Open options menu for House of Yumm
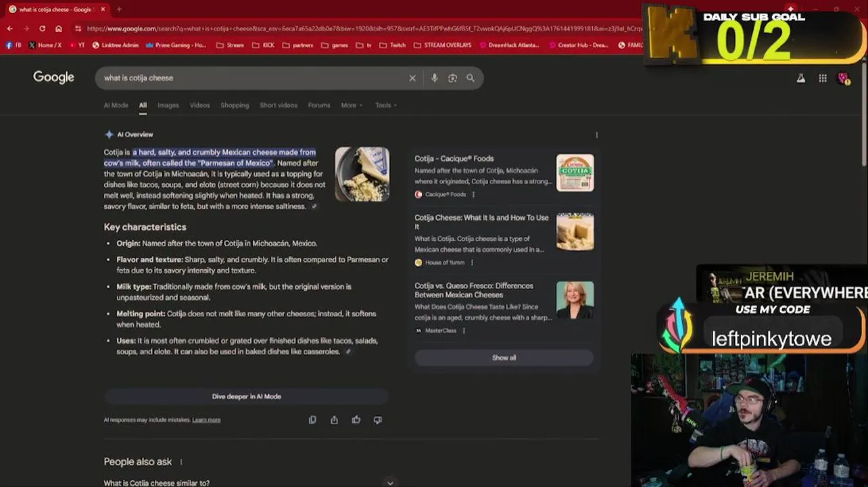Viewport: 868px width, 487px height. tap(472, 263)
